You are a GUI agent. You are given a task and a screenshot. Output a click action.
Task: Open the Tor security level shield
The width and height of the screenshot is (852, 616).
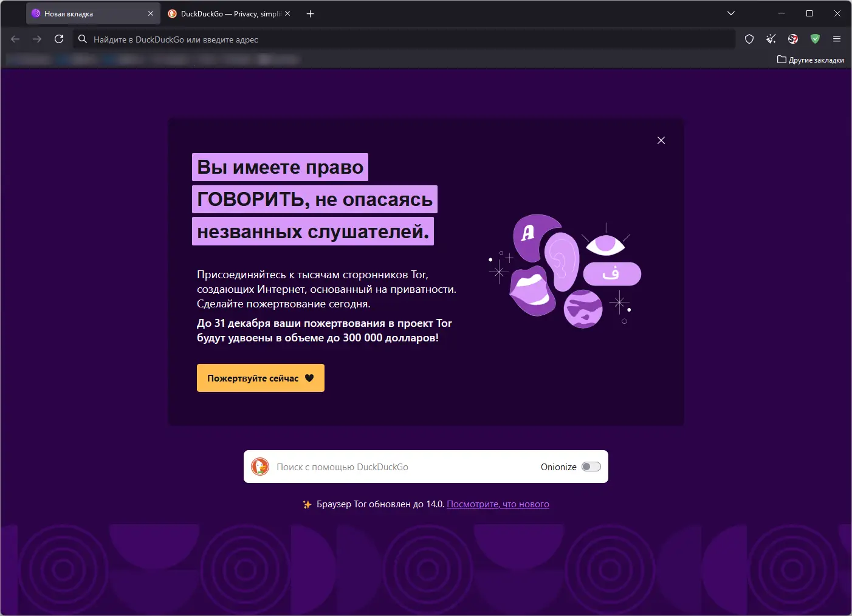click(749, 39)
